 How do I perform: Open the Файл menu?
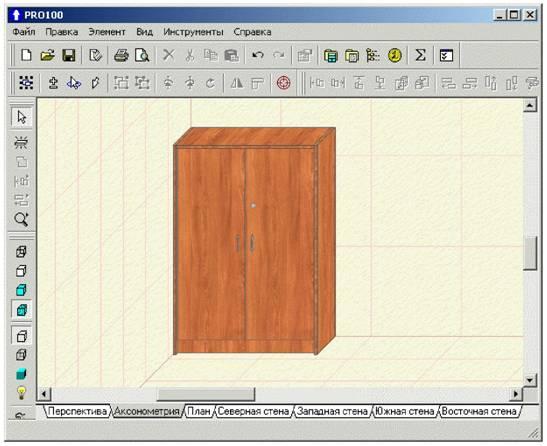(24, 32)
